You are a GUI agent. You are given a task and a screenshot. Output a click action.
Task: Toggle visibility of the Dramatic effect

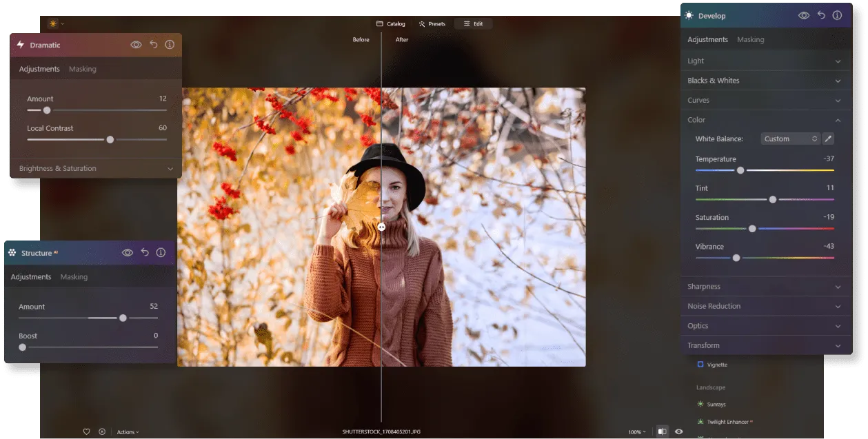pyautogui.click(x=137, y=45)
